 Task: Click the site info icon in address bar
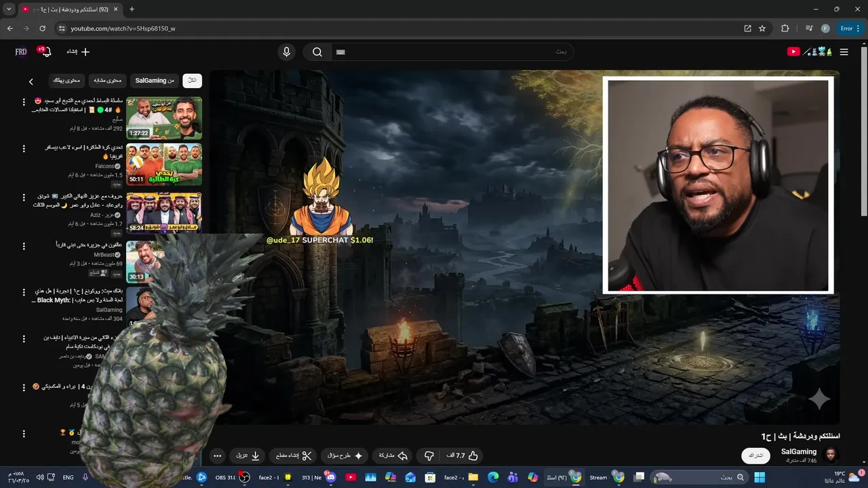pyautogui.click(x=61, y=28)
